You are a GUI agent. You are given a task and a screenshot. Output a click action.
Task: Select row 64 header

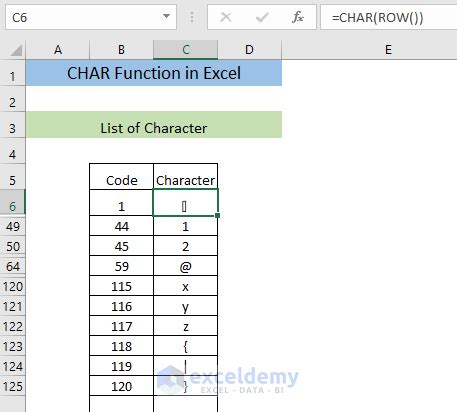point(13,266)
